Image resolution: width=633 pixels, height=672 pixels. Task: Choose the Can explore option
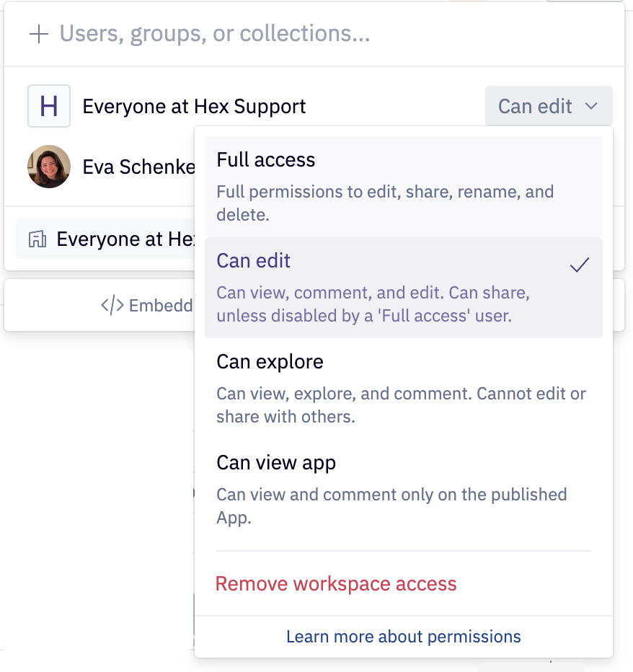click(269, 361)
